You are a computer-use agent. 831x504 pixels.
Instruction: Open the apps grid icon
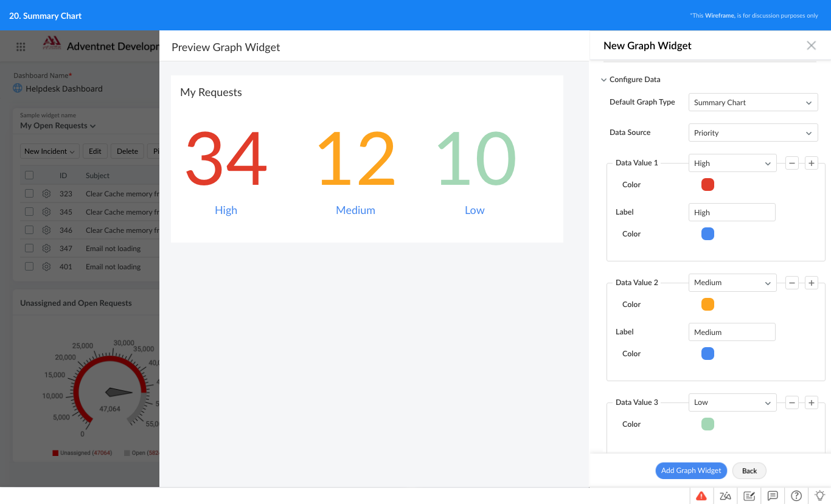click(21, 47)
